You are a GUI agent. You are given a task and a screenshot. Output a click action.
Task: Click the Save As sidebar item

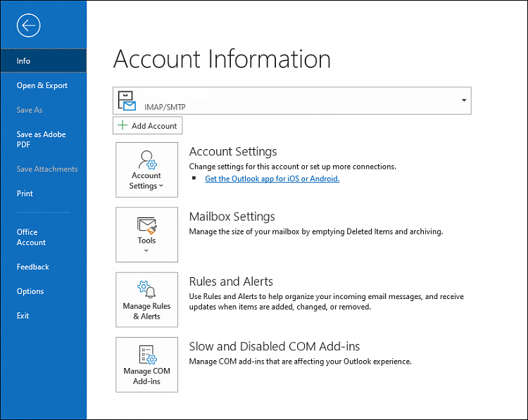point(30,110)
